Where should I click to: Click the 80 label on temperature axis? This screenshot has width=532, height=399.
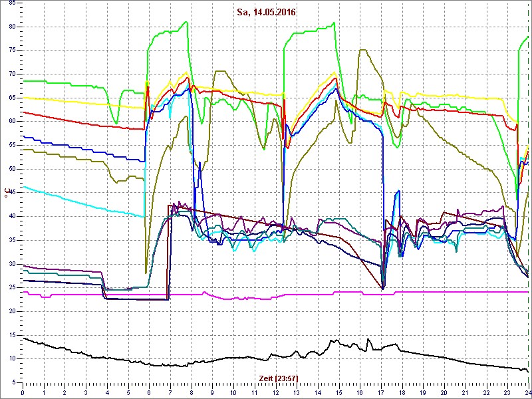(11, 27)
